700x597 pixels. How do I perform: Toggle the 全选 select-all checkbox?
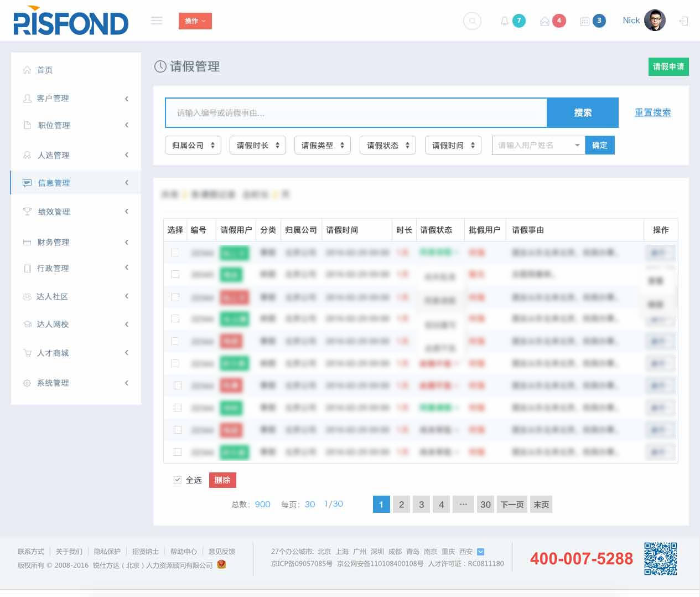pos(177,480)
